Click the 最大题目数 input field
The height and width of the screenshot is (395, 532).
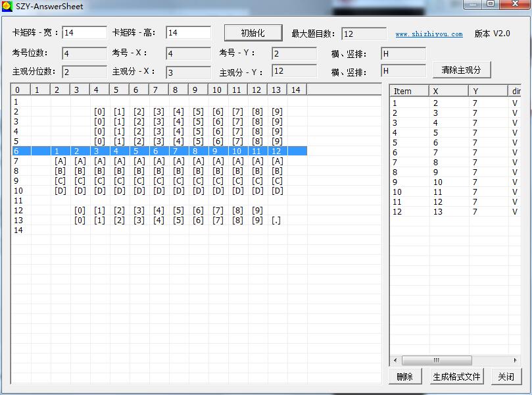[x=364, y=34]
